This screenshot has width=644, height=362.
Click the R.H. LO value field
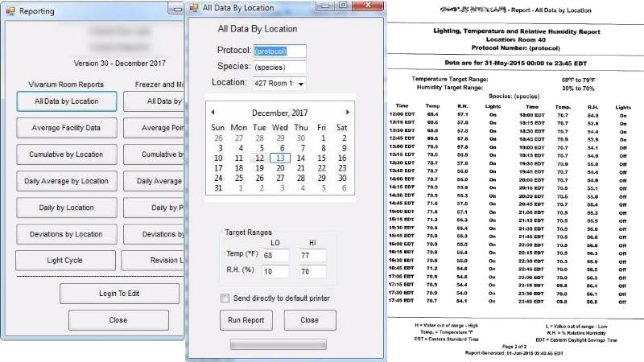[x=275, y=271]
